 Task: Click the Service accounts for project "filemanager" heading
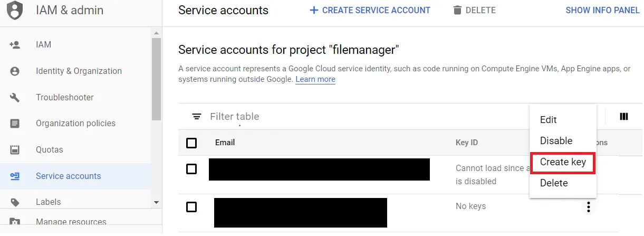(289, 50)
